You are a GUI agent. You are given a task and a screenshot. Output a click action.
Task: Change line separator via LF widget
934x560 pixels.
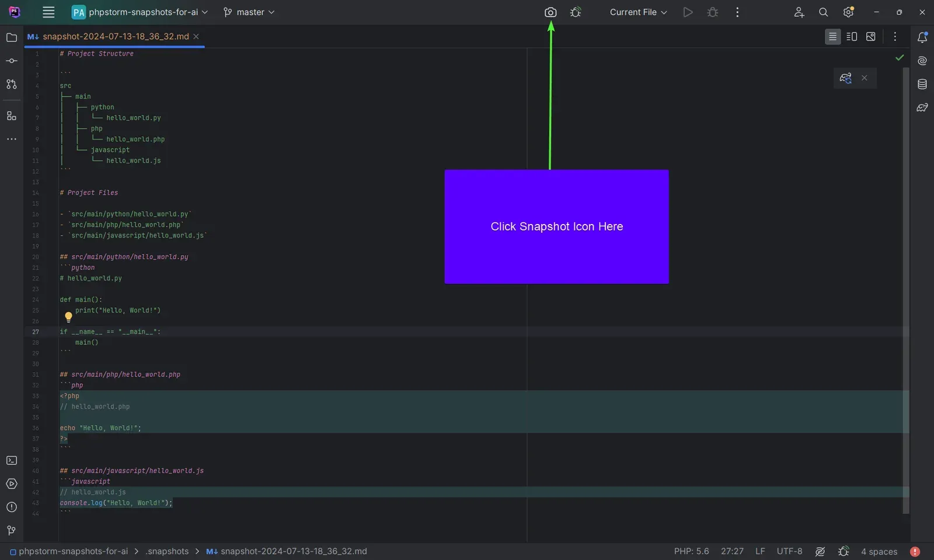pyautogui.click(x=760, y=552)
